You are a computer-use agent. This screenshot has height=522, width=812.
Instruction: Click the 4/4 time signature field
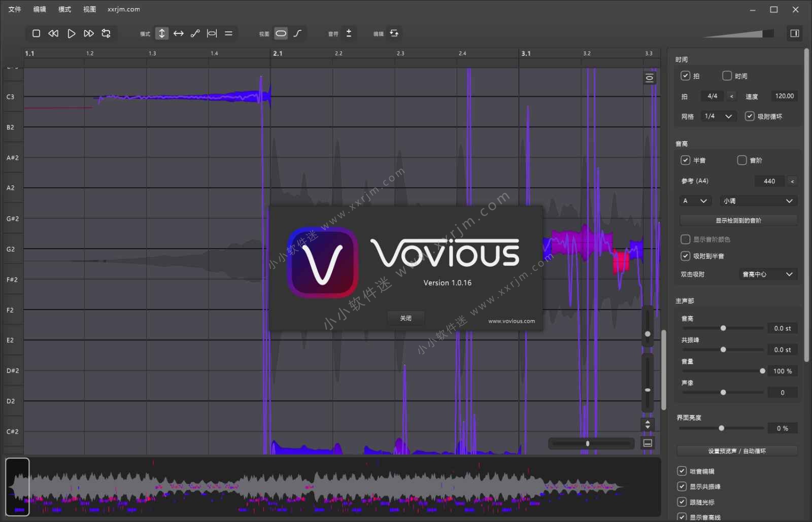tap(713, 96)
